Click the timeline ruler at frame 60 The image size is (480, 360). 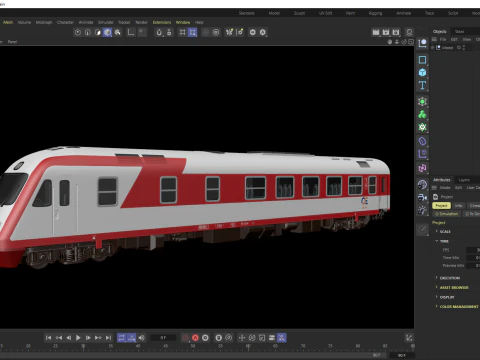[248, 347]
